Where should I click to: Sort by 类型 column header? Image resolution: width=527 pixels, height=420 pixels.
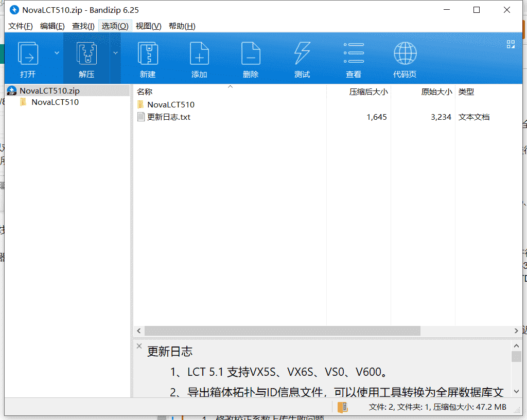pos(466,92)
